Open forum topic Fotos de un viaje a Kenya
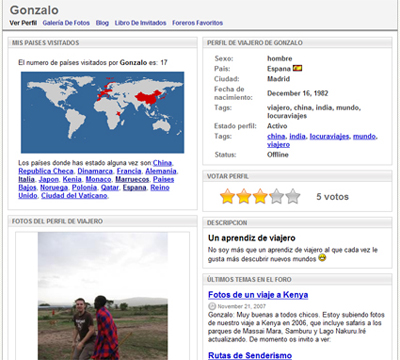400x360 pixels. (x=258, y=295)
